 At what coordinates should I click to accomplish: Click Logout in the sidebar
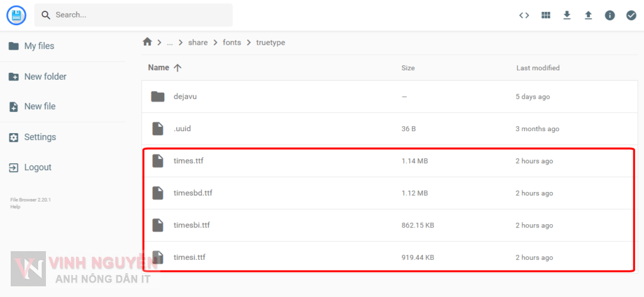point(38,168)
